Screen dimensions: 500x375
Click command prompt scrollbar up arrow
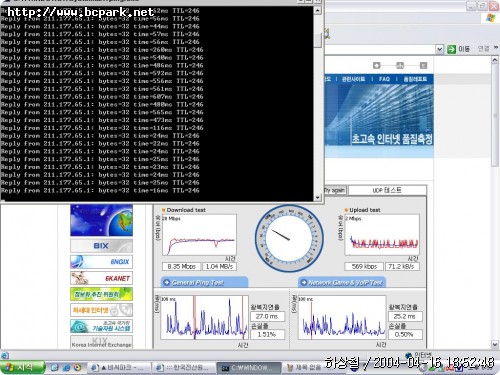pos(318,10)
